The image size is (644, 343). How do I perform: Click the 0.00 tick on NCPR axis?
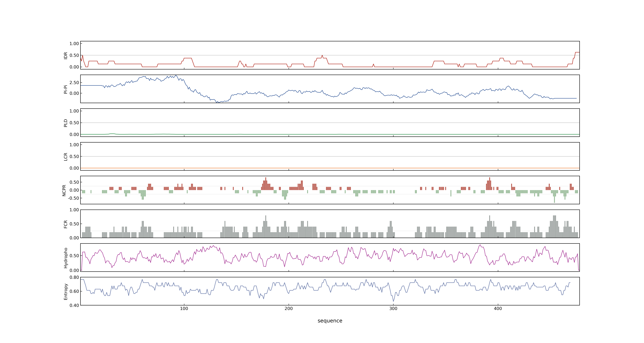[x=74, y=190]
